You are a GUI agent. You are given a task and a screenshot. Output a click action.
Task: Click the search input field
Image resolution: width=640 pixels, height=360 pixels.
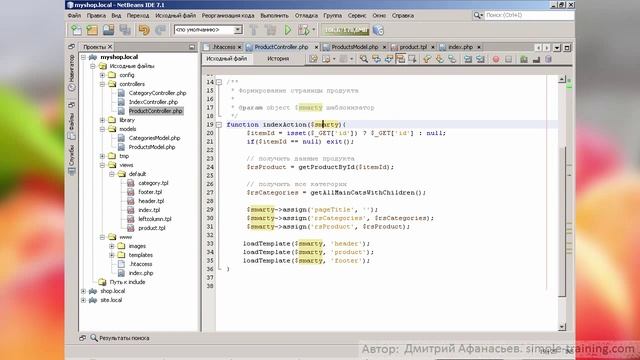click(529, 15)
